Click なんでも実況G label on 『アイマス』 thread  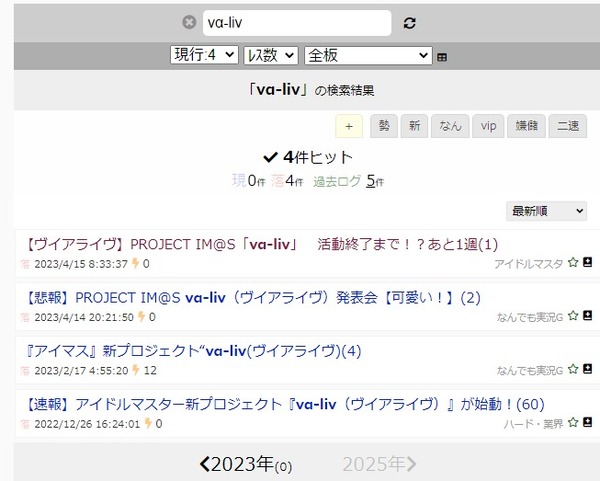point(530,370)
